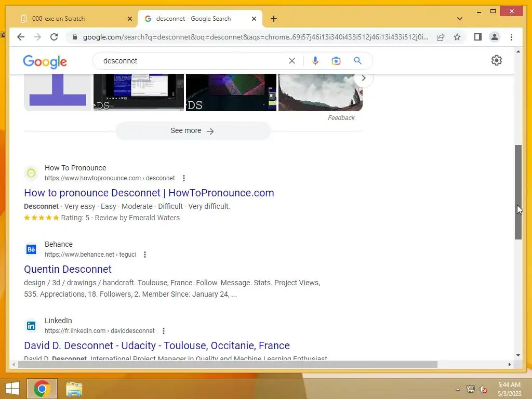
Task: Show hidden tray icons arrow
Action: coord(458,389)
